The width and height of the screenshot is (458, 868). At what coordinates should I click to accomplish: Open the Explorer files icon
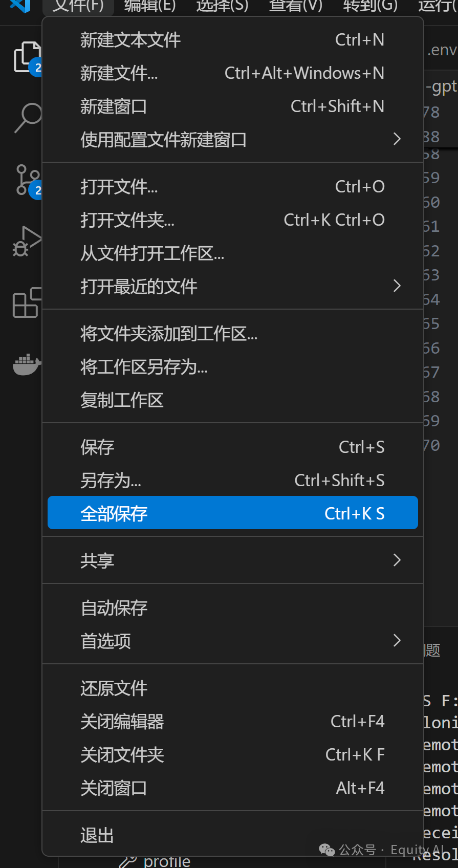coord(27,57)
